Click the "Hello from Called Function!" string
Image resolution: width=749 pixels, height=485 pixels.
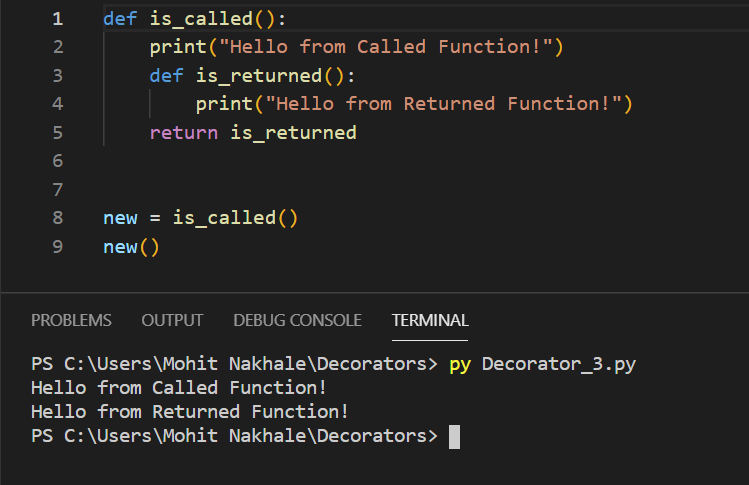click(386, 47)
